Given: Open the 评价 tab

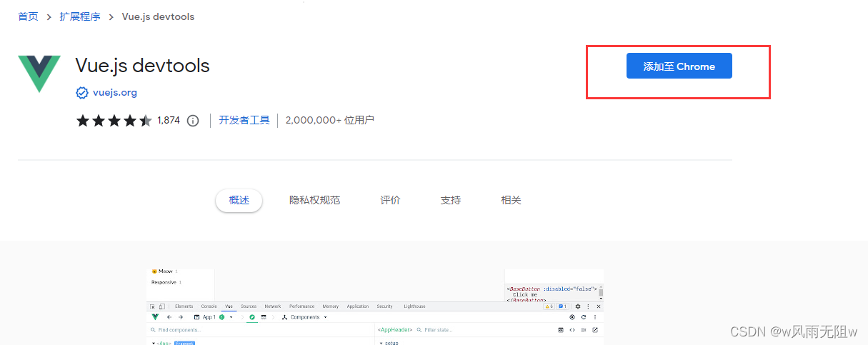Looking at the screenshot, I should point(390,201).
